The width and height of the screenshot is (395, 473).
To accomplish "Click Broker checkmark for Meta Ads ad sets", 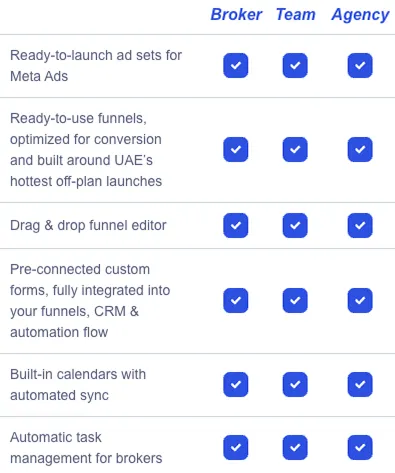I will pyautogui.click(x=236, y=65).
